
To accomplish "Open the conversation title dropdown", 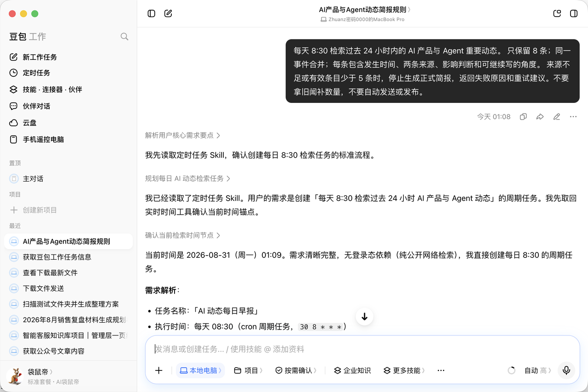I will coord(365,9).
